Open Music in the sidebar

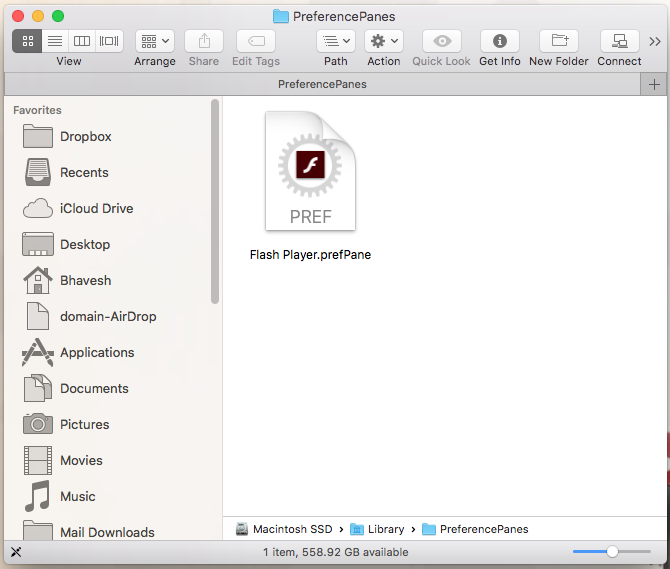point(115,496)
